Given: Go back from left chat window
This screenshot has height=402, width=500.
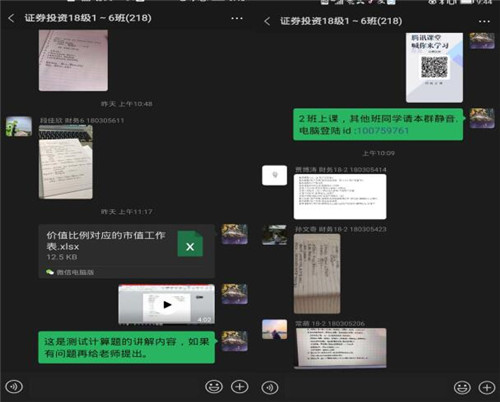Looking at the screenshot, I should point(11,18).
